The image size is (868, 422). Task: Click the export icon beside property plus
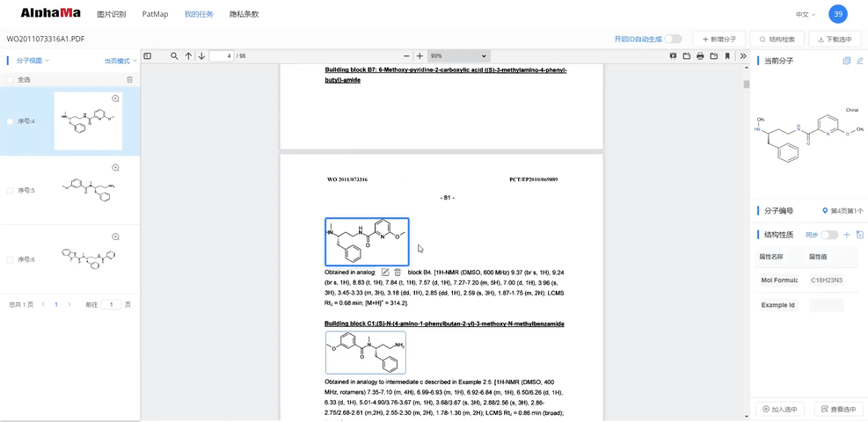(860, 235)
